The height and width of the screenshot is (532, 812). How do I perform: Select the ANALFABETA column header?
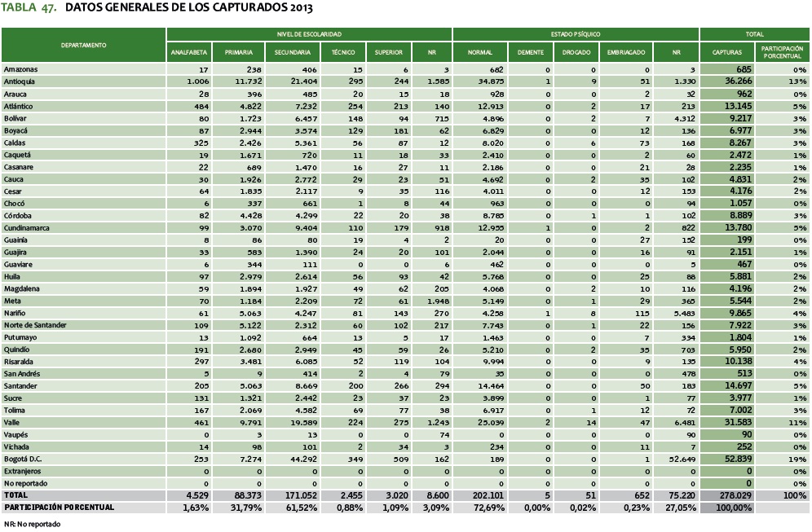pyautogui.click(x=189, y=52)
